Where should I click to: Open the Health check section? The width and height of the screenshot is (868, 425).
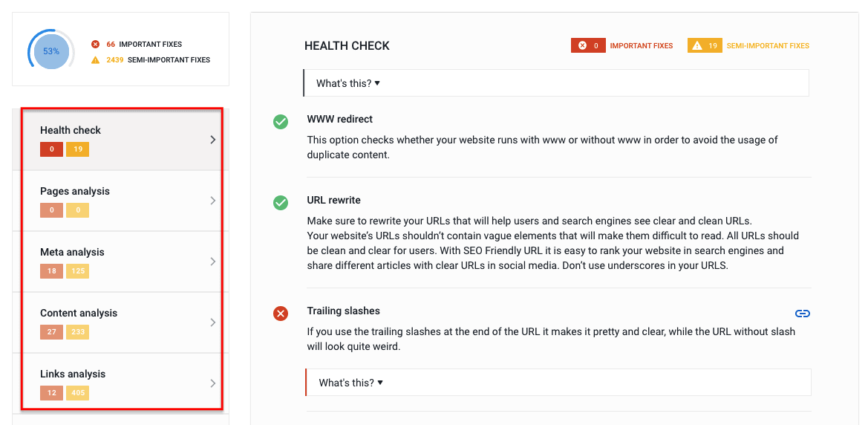(x=71, y=131)
